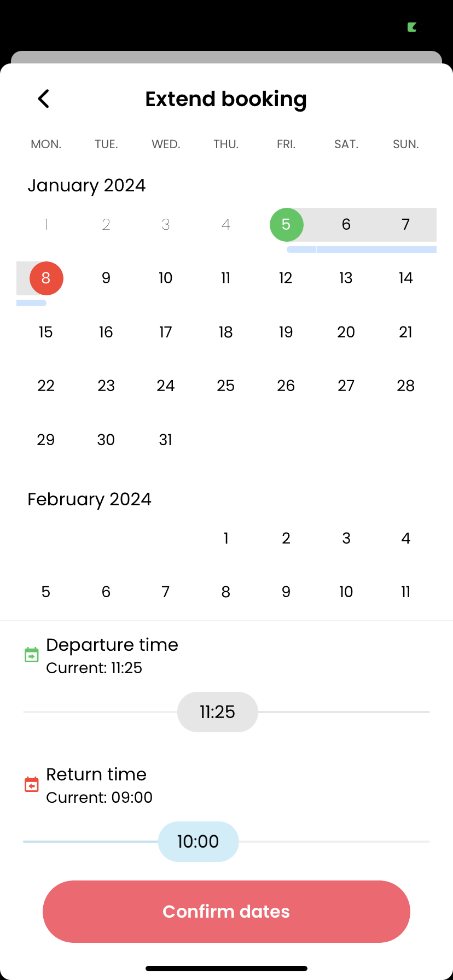Viewport: 453px width, 980px height.
Task: Select the red end date January 8
Action: tap(46, 278)
